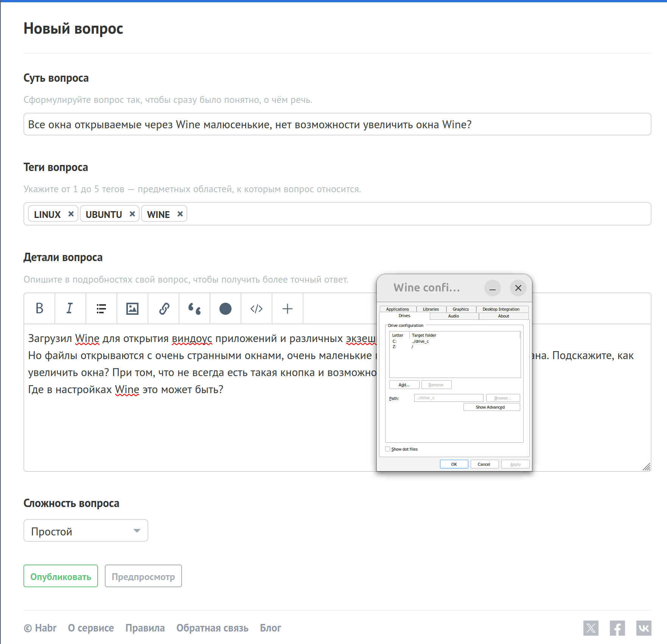
Task: Insert a blockquote via quote icon
Action: 194,308
